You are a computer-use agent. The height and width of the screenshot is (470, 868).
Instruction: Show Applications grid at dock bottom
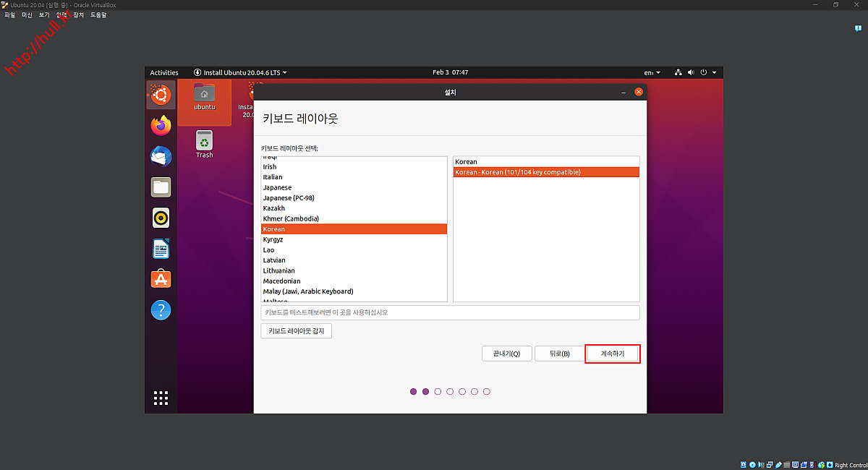click(x=161, y=398)
